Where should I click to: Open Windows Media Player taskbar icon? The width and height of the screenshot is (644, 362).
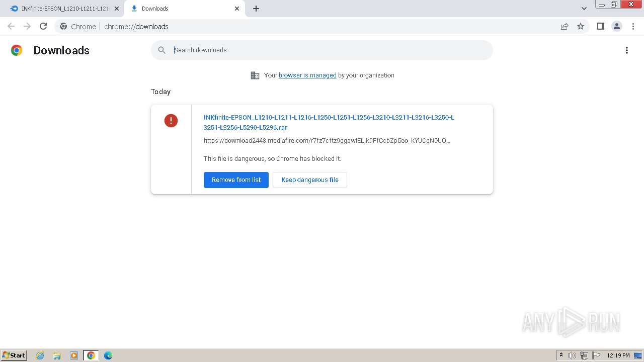74,355
